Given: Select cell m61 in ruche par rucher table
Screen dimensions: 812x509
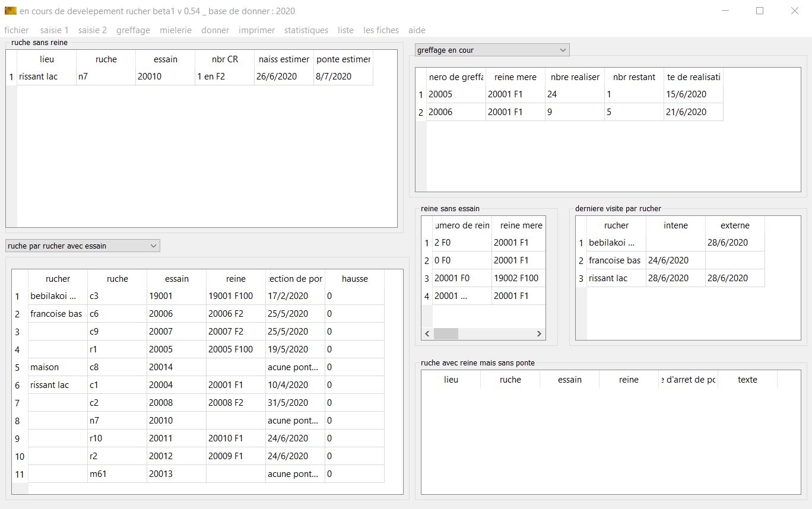Looking at the screenshot, I should (x=117, y=474).
